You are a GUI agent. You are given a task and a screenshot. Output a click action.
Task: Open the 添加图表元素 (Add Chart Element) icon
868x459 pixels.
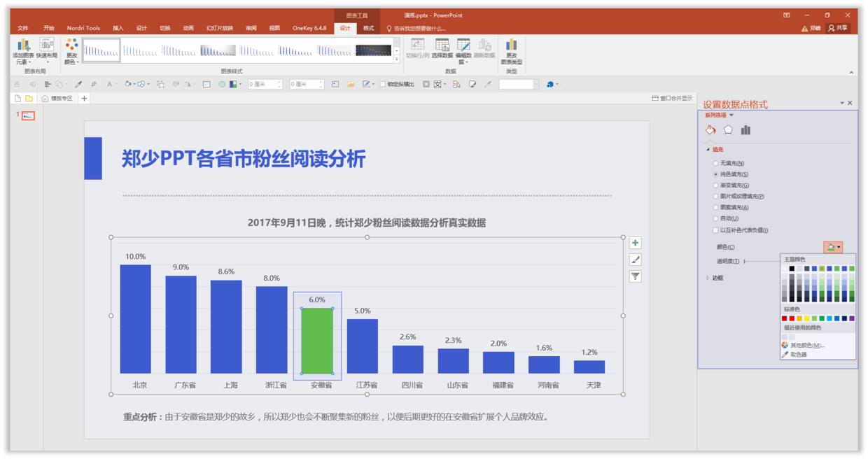coord(22,44)
